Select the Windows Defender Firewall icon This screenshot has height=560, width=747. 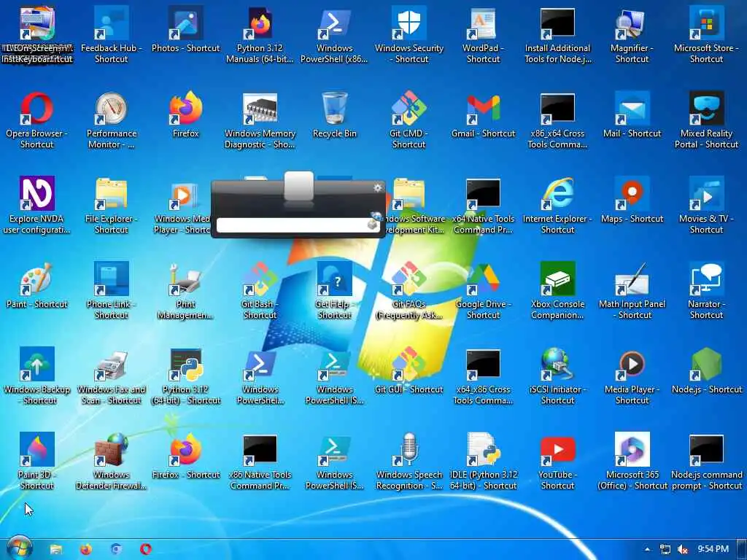coord(112,461)
